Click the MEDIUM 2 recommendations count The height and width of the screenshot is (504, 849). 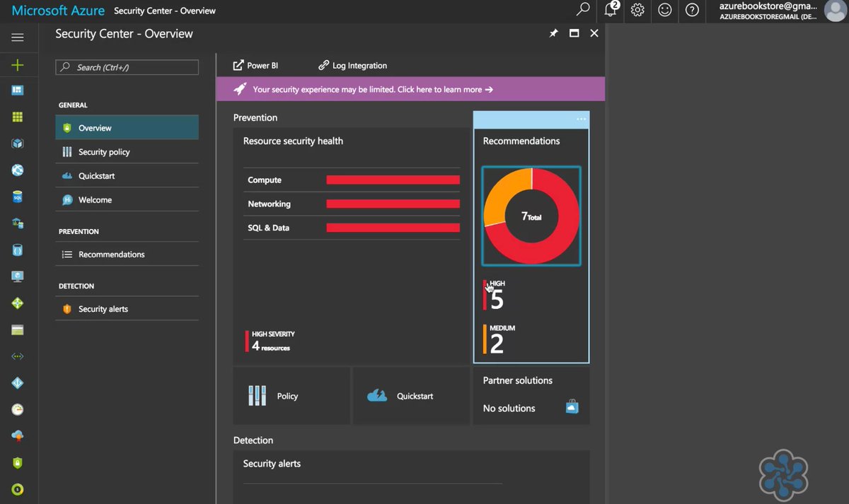click(499, 339)
